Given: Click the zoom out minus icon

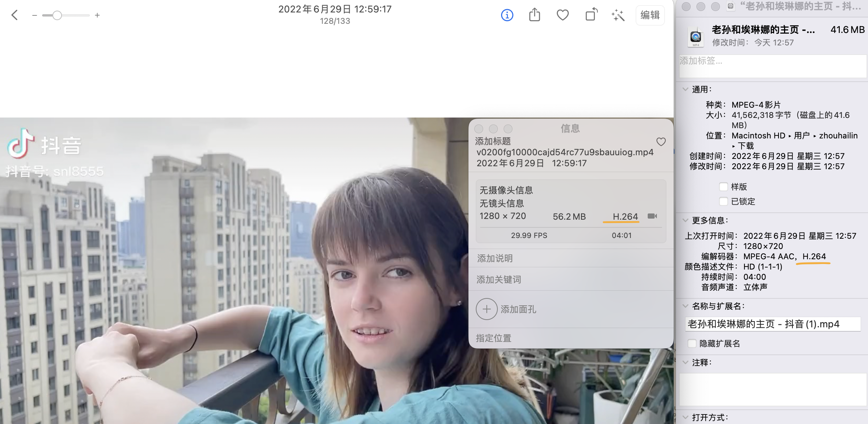Looking at the screenshot, I should (34, 15).
